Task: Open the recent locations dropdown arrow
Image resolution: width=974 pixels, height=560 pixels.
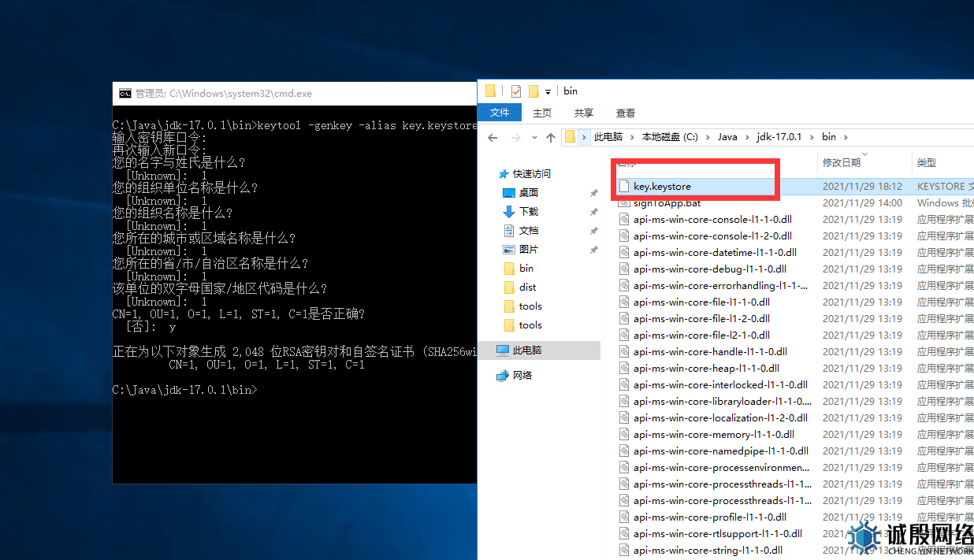Action: (535, 137)
